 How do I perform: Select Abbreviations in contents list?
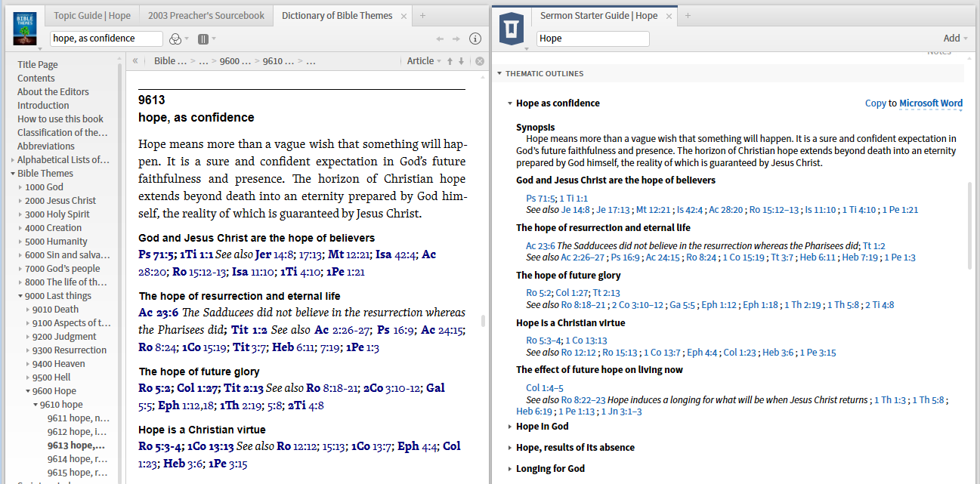[x=46, y=146]
